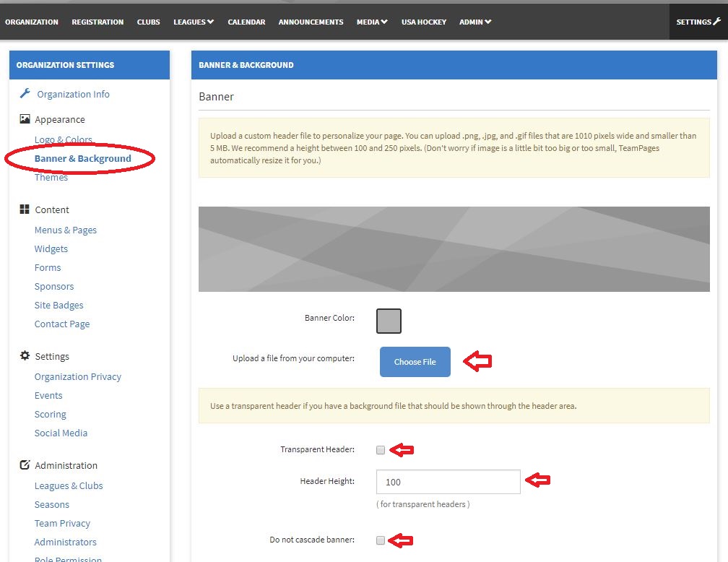Click the Settings gear icon in sidebar
This screenshot has height=562, width=728.
click(25, 356)
